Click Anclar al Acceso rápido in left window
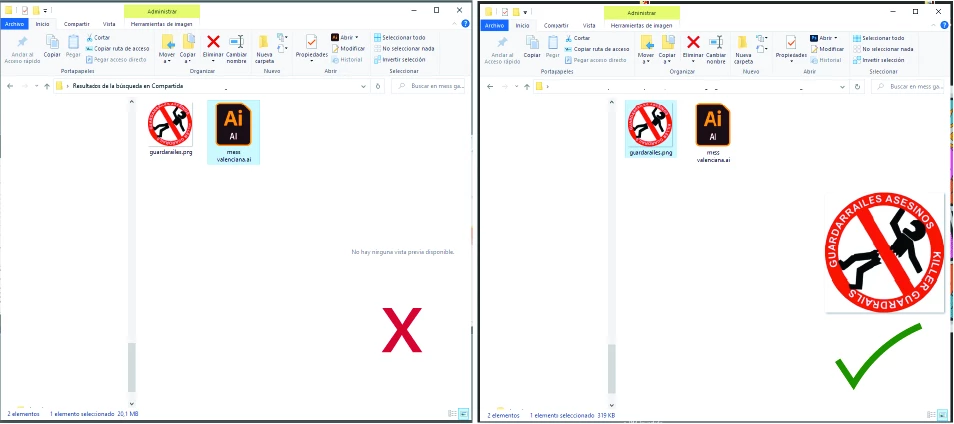 22,49
